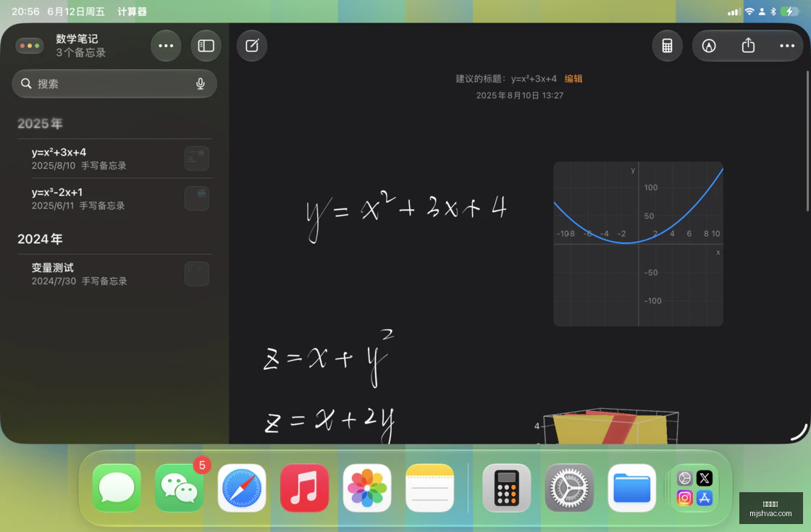Click the note scrollbar at right edge
Viewport: 811px width, 532px height.
click(807, 140)
